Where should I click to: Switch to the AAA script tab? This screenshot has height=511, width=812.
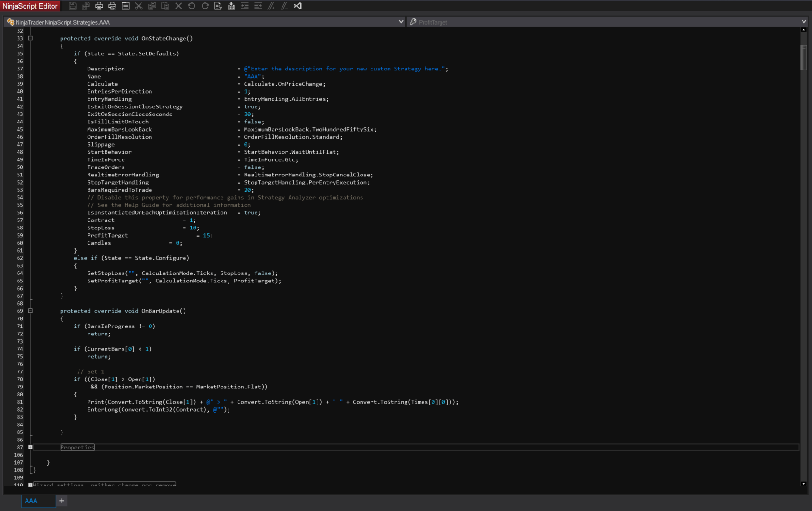(x=31, y=501)
